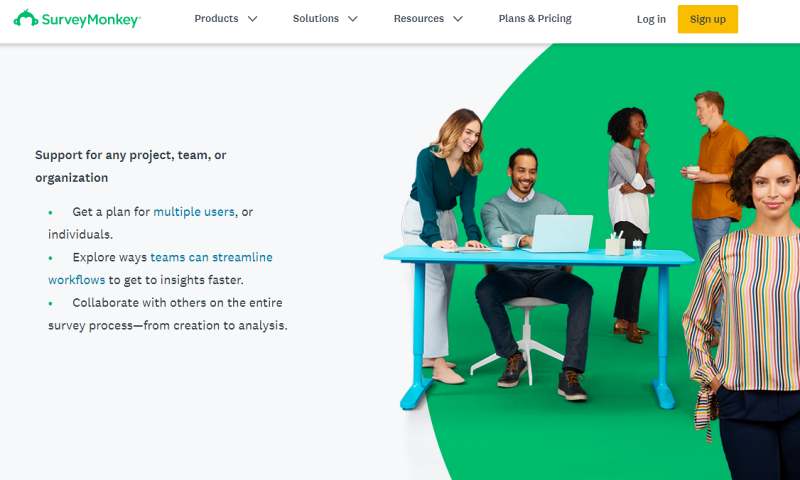Open the Resources menu
Screen dimensions: 800x480
point(418,18)
